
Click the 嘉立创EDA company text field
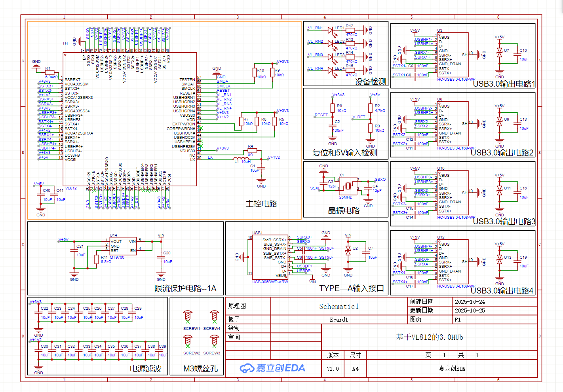coord(452,369)
